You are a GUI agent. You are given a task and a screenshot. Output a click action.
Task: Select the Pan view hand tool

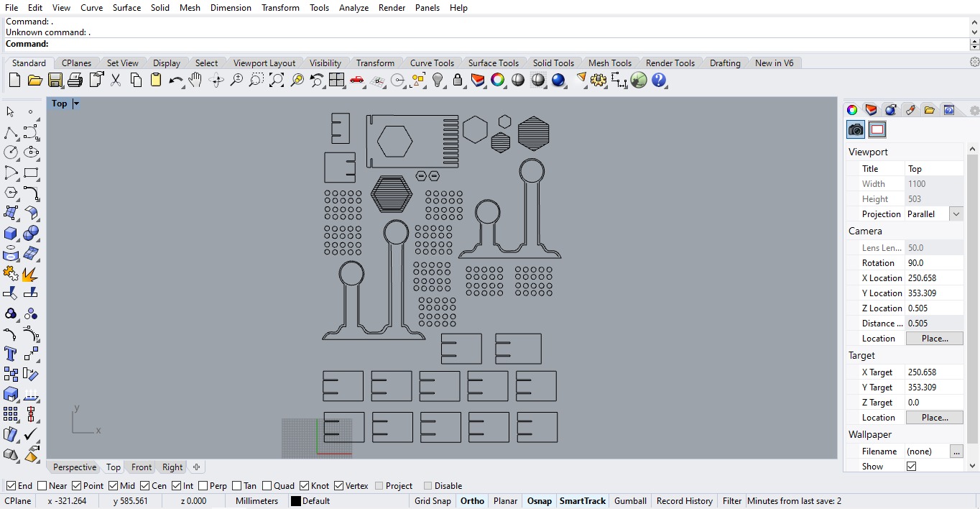(195, 81)
